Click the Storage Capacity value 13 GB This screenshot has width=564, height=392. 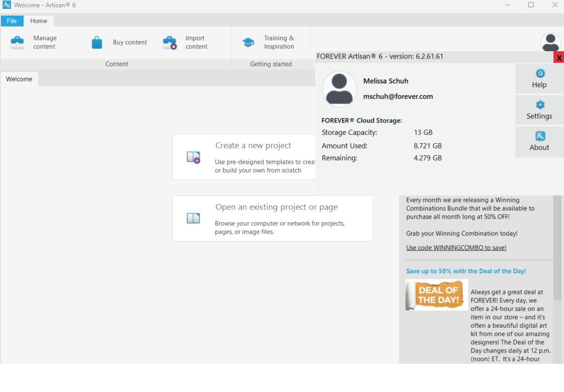pyautogui.click(x=423, y=132)
